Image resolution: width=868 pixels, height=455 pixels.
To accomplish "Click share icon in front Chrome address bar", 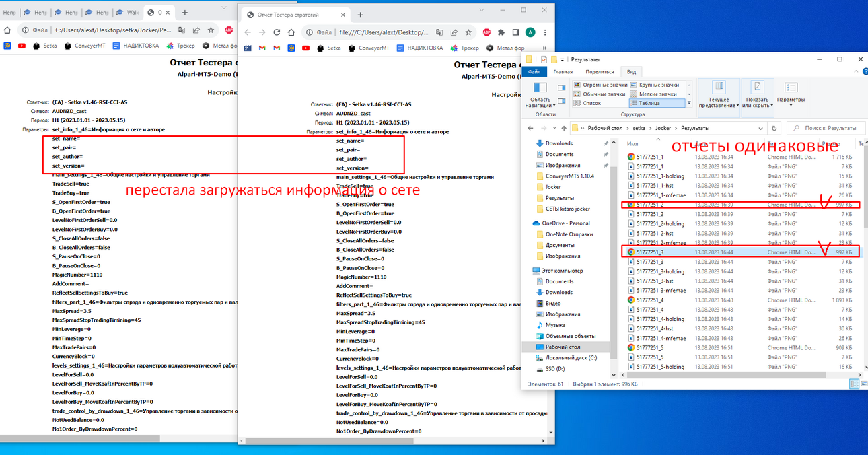I will pos(454,32).
